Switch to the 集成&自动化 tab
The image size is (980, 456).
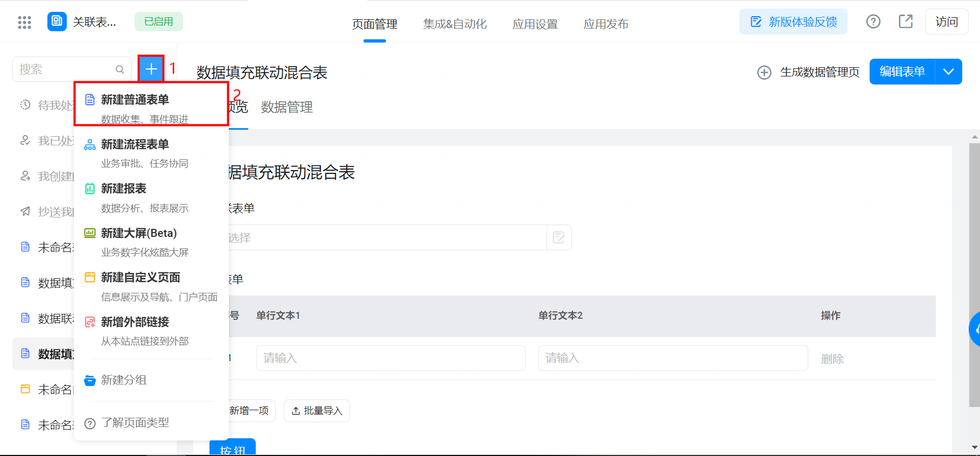[454, 24]
